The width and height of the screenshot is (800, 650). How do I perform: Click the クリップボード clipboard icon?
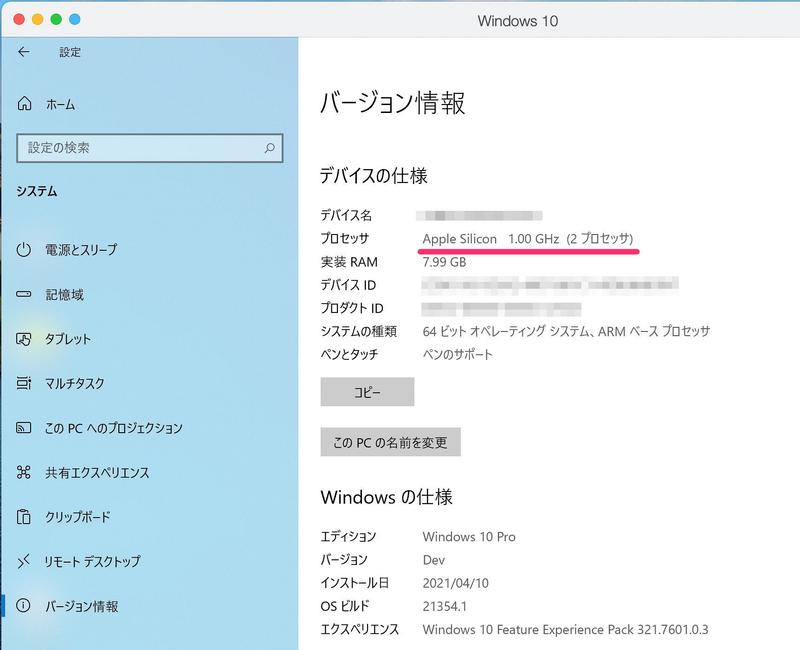[x=24, y=517]
